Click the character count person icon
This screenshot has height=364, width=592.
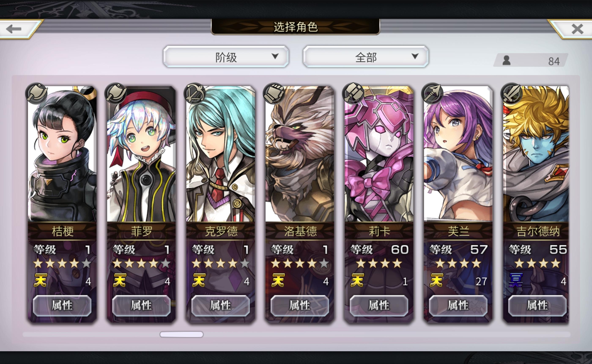tap(506, 60)
